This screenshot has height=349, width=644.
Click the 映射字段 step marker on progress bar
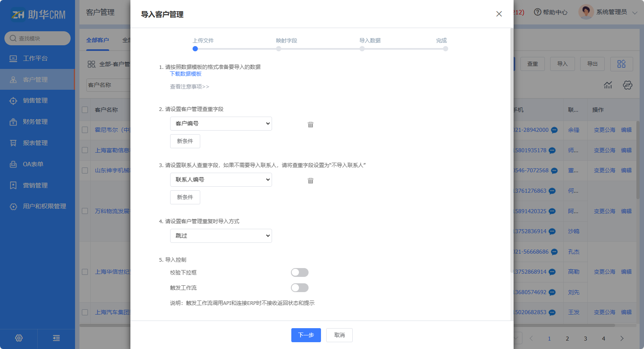[278, 49]
